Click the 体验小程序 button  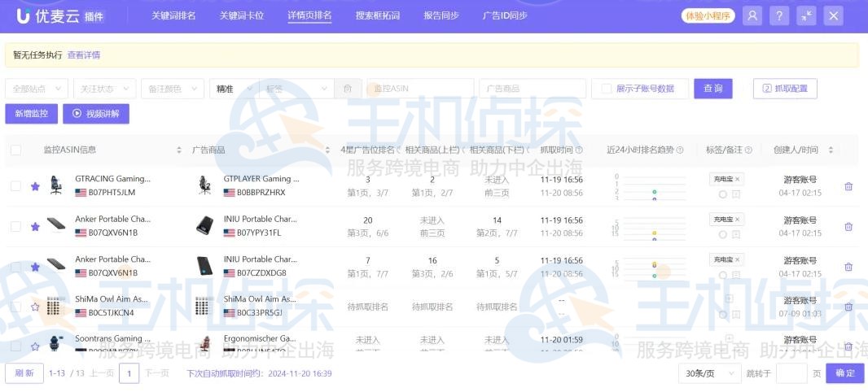708,16
